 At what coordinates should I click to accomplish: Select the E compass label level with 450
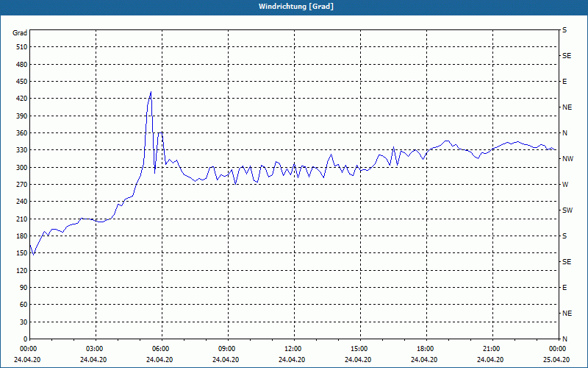click(564, 82)
